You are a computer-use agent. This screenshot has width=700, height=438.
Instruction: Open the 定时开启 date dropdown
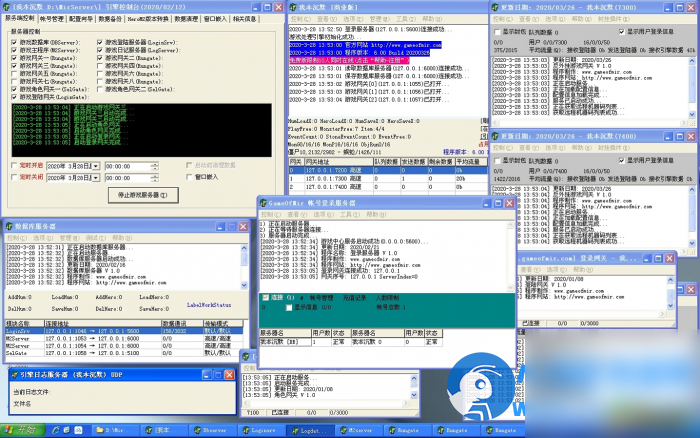pyautogui.click(x=95, y=166)
